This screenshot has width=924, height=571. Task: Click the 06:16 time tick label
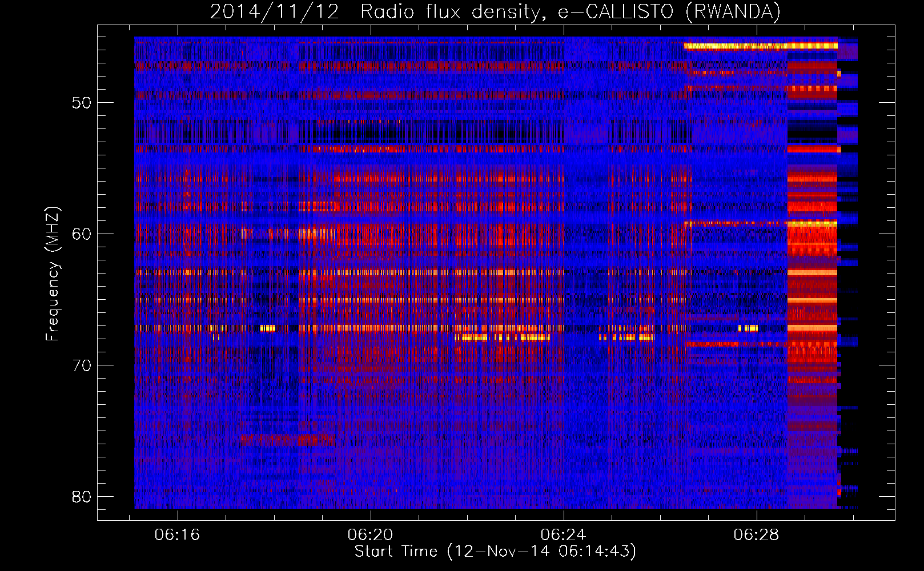177,535
